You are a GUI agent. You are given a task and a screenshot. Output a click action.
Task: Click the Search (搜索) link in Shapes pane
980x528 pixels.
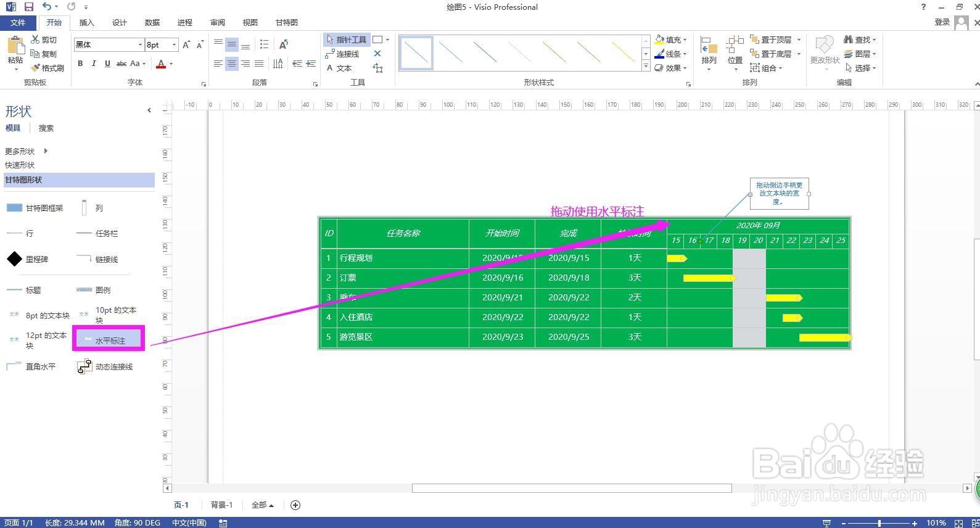coord(46,128)
